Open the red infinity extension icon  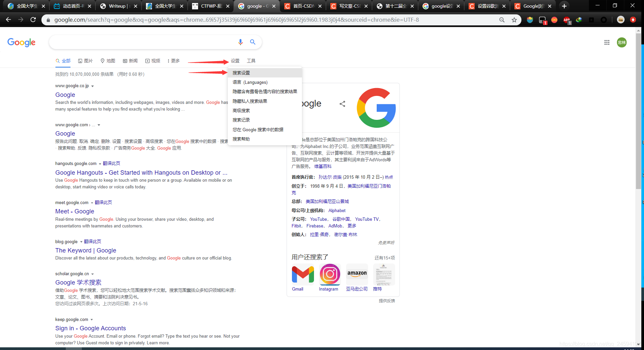tap(554, 20)
